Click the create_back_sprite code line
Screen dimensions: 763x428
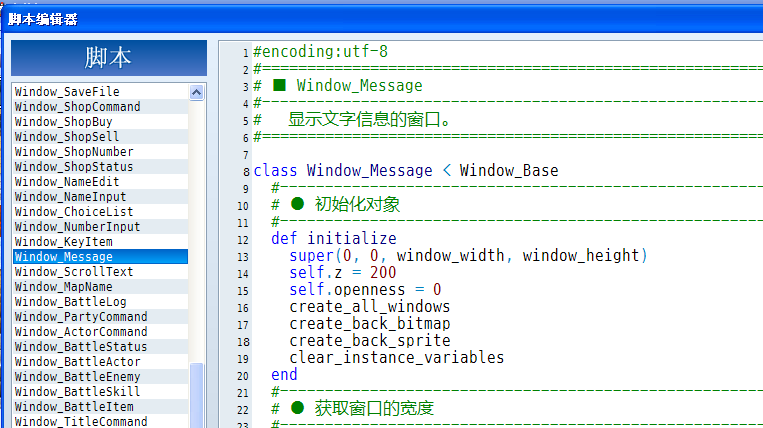[x=369, y=340]
